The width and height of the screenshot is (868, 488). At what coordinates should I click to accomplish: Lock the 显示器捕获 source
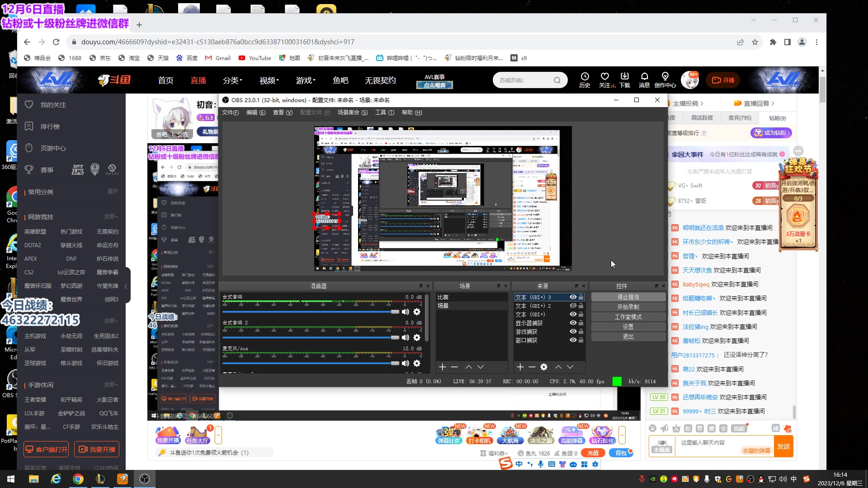(x=581, y=323)
